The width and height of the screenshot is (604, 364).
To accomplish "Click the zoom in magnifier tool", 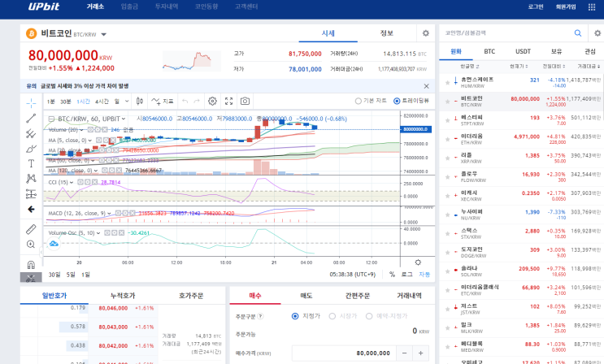I will coord(31,245).
